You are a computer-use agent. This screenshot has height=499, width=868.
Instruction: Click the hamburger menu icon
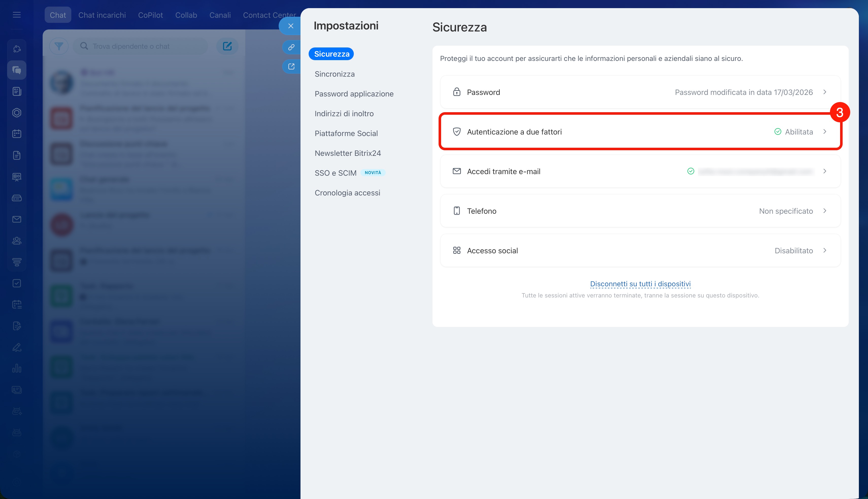(x=16, y=15)
